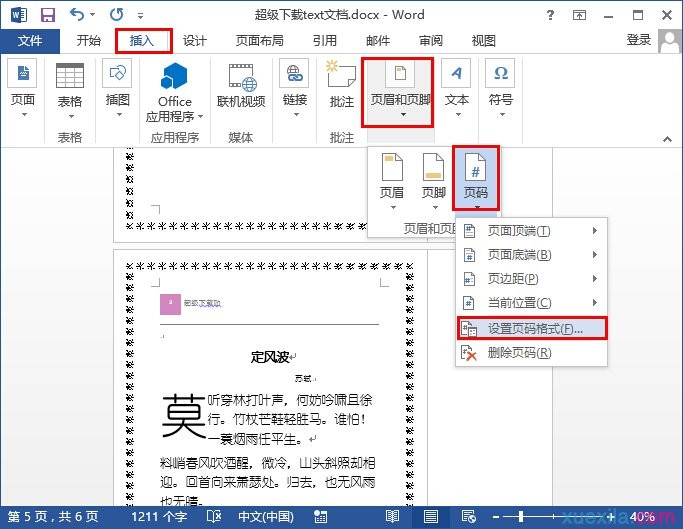This screenshot has height=529, width=683.
Task: Expand 页面底端(B) submenu
Action: 531,254
